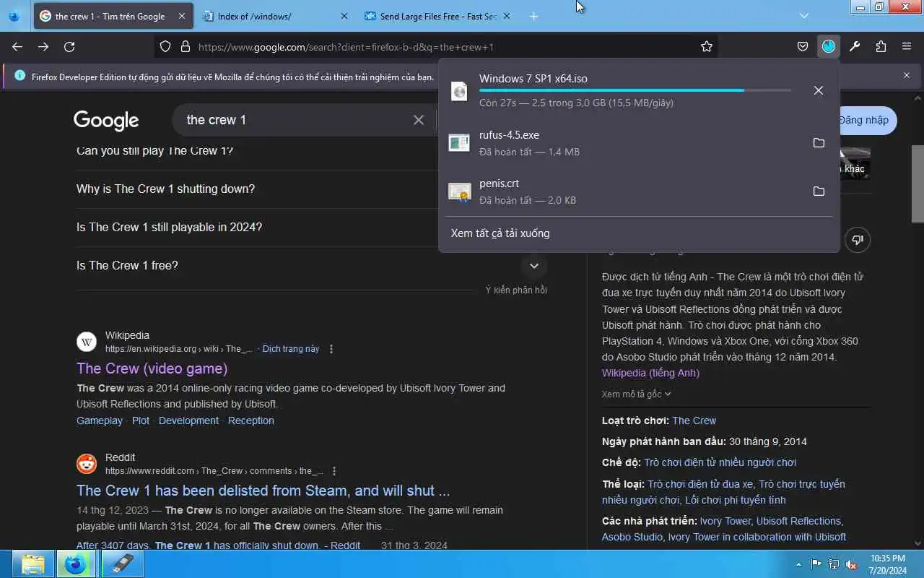Click the Action Center flag tray icon
This screenshot has height=578, width=924.
click(x=816, y=564)
